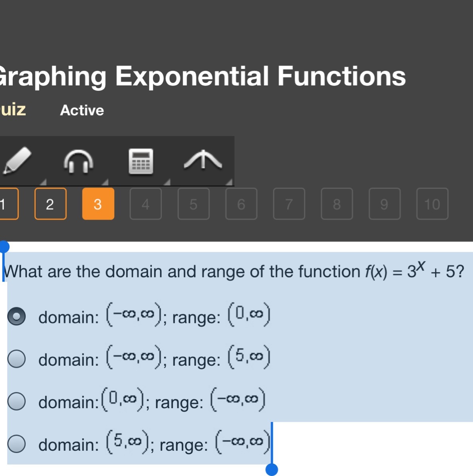Expand the pencil tool corner triangle
This screenshot has width=473, height=476.
point(43,182)
